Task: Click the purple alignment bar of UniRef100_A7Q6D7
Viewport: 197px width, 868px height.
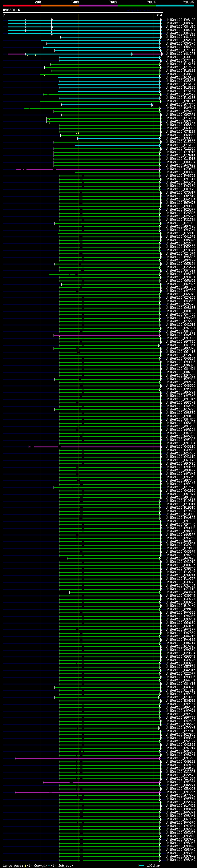Action: 89,169
